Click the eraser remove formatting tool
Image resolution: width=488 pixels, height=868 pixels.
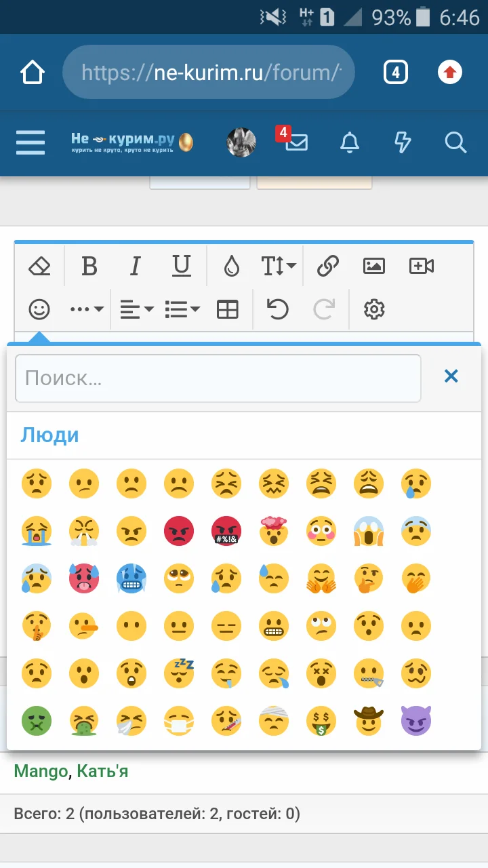40,266
